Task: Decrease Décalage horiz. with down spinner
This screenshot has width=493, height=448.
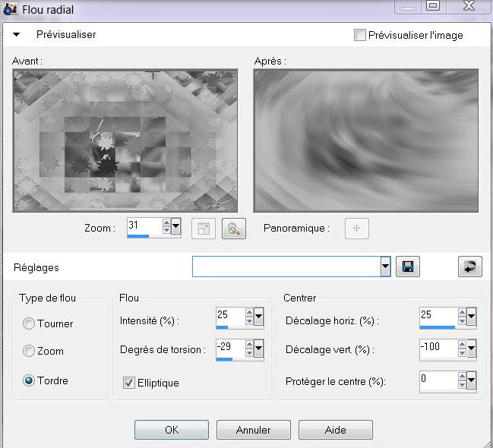Action: [x=462, y=320]
